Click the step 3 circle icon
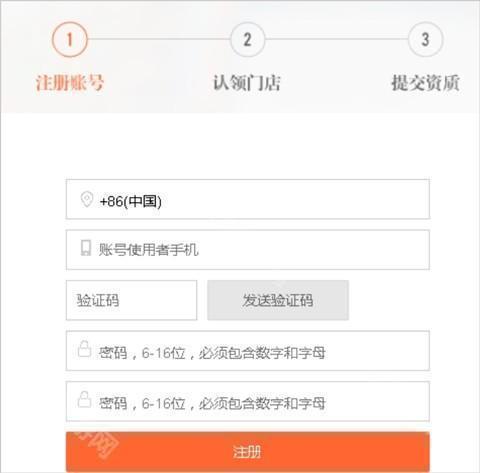480x473 pixels. click(x=425, y=39)
